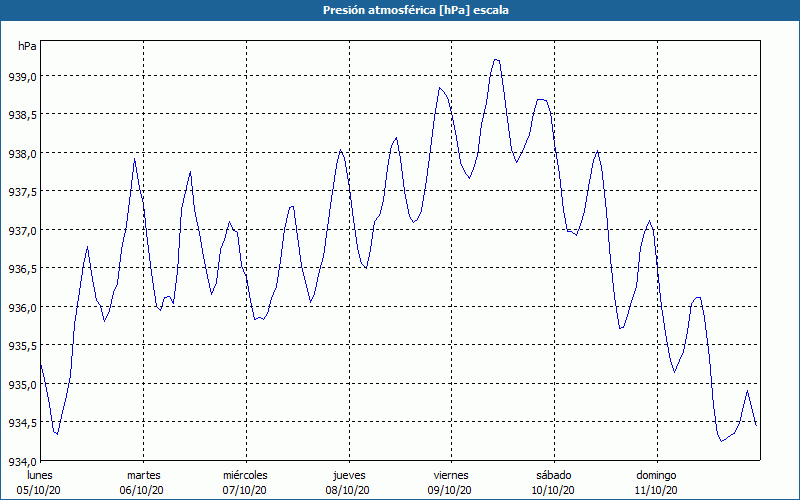Image resolution: width=800 pixels, height=500 pixels.
Task: Select the 934,5 axis value
Action: [22, 423]
